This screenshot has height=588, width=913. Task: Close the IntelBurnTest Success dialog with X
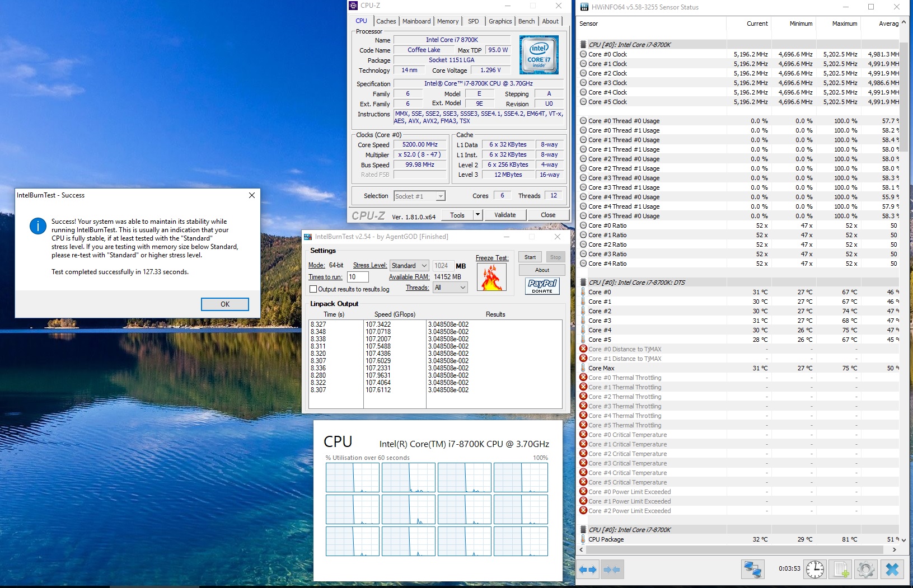pos(252,195)
